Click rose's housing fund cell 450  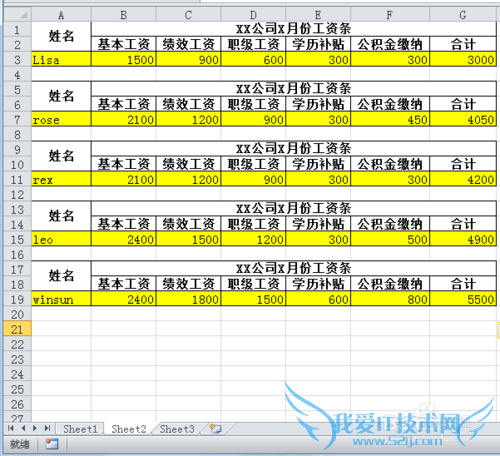point(390,120)
